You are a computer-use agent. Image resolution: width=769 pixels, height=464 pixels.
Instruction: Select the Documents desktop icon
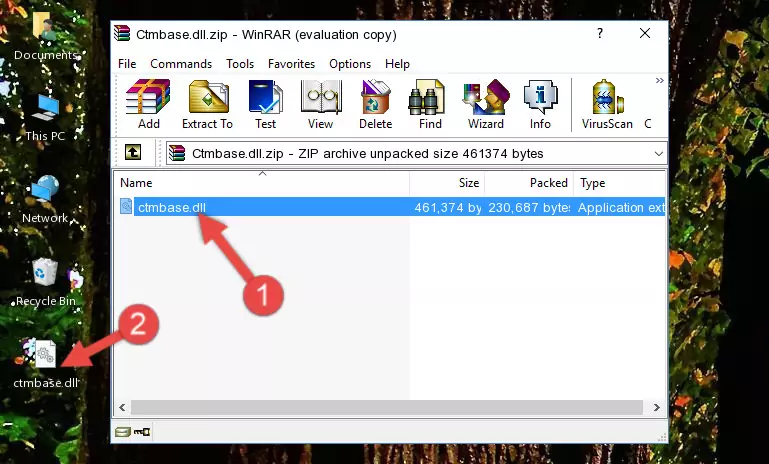(46, 37)
